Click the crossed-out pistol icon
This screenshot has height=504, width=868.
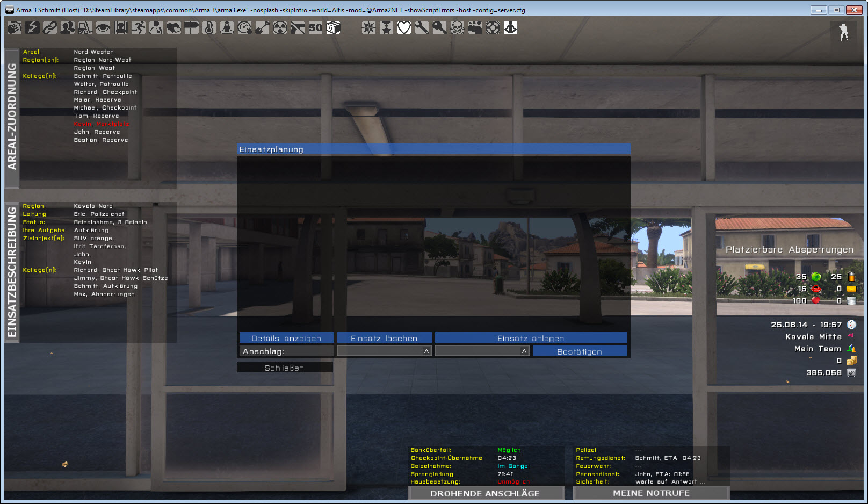298,27
